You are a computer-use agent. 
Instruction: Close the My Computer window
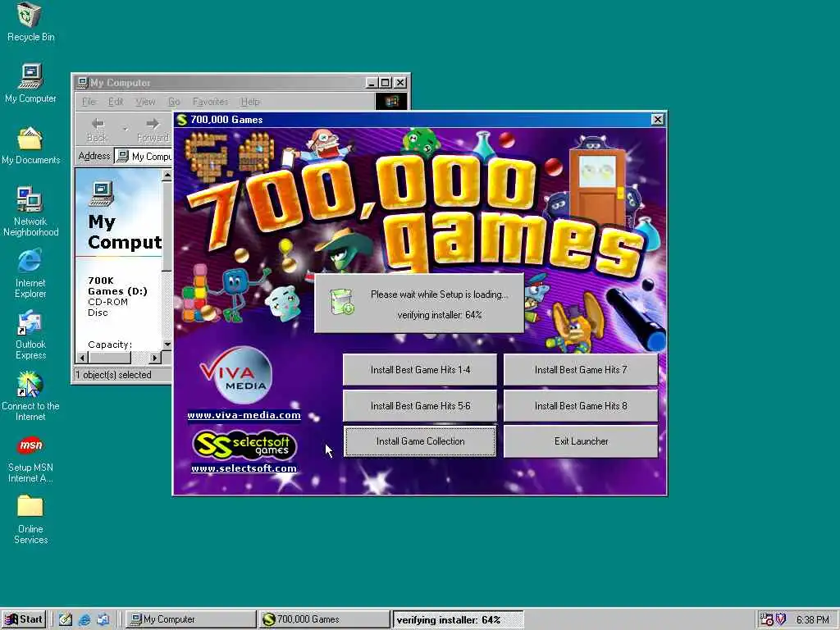[400, 83]
